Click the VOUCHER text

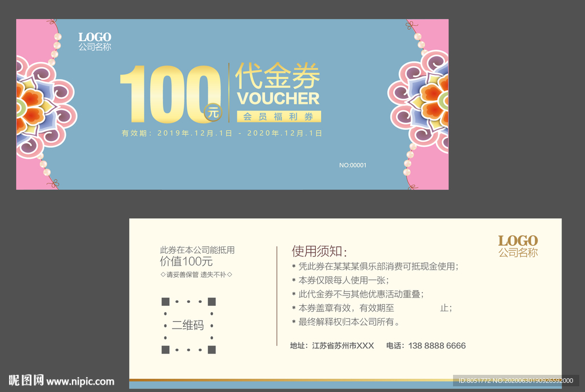point(278,98)
